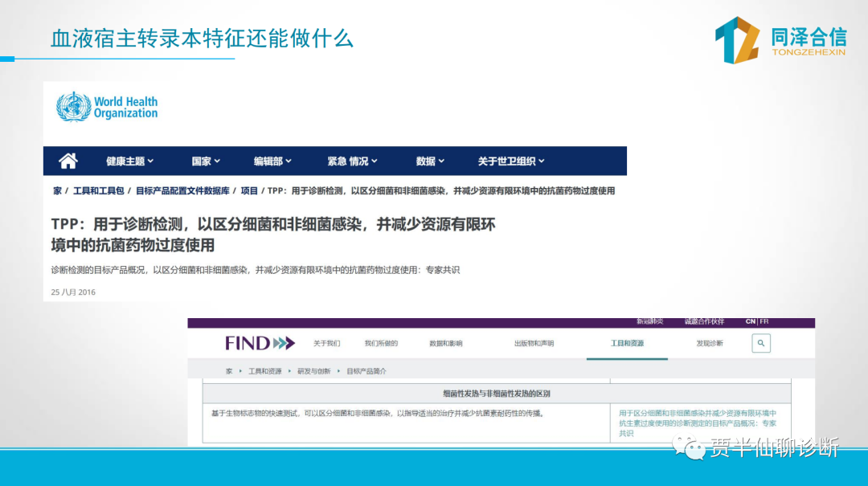The width and height of the screenshot is (868, 486).
Task: Click the 目标产品配置文件数据库 breadcrumb link
Action: click(182, 191)
